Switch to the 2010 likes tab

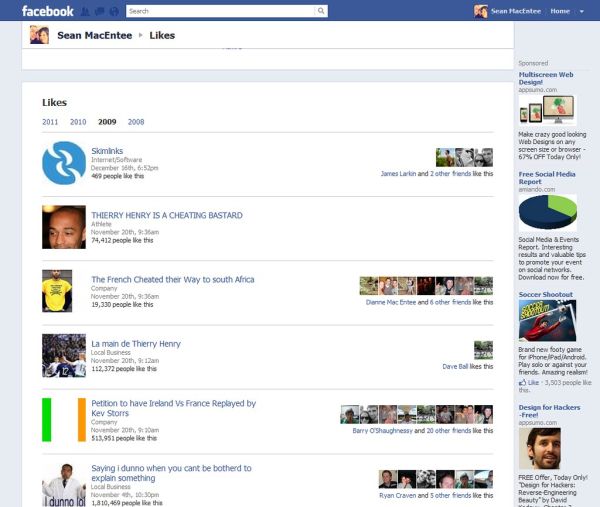(x=78, y=122)
